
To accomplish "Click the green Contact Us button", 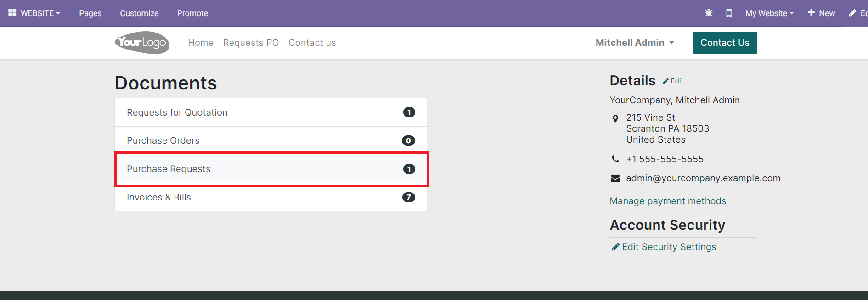I will click(x=725, y=43).
